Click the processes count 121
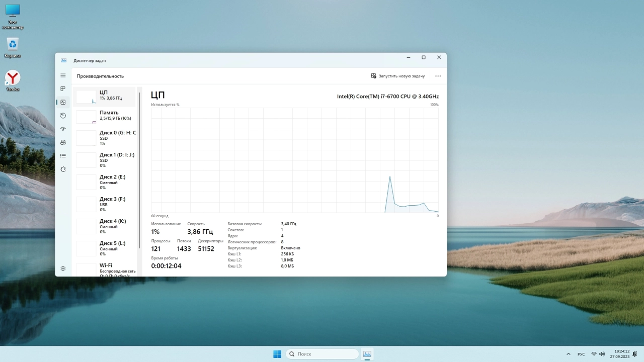Screen dimensions: 644x362 point(156,249)
